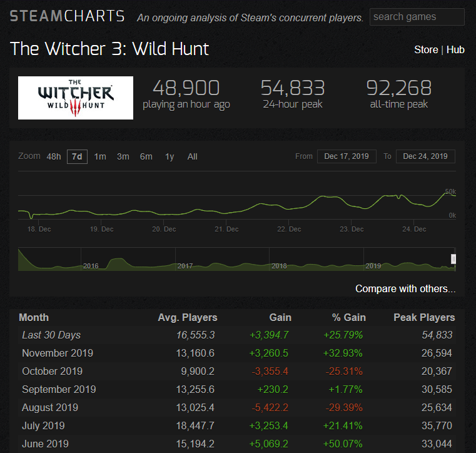Click 2019 in the navigator timeline
This screenshot has width=476, height=453.
click(373, 266)
